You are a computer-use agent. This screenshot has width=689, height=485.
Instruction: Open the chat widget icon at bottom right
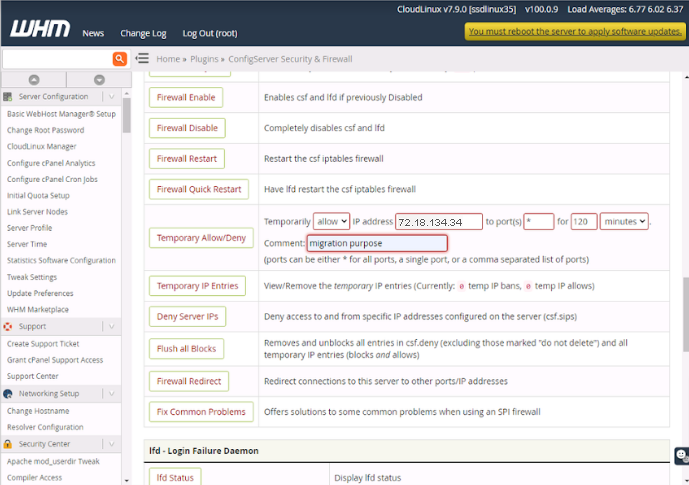[682, 455]
